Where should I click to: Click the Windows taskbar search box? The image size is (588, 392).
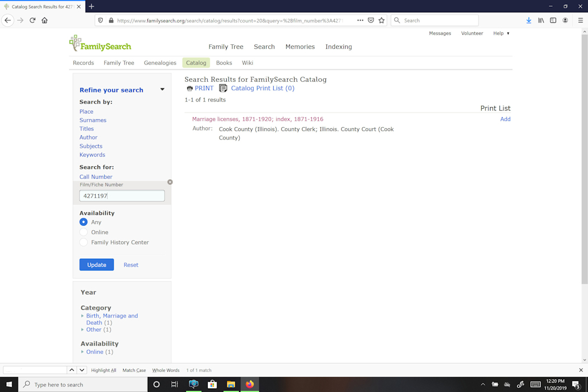pyautogui.click(x=83, y=385)
